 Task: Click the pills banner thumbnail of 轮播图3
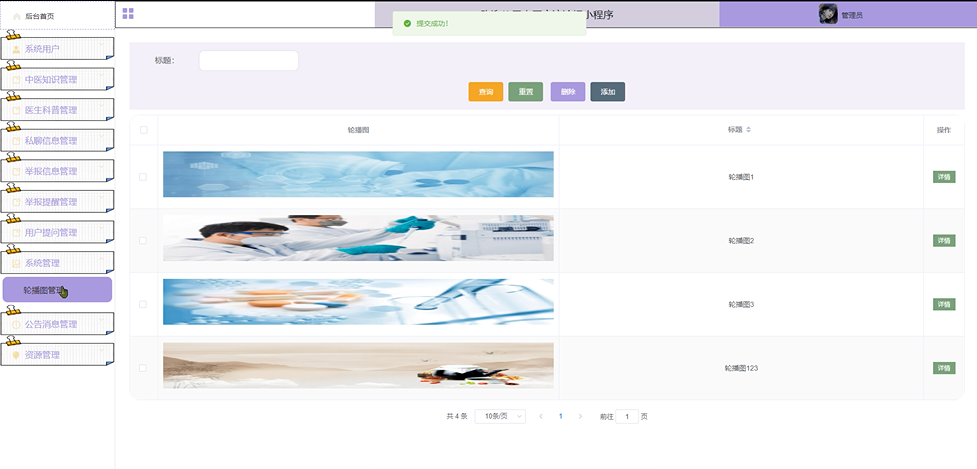[x=358, y=301]
